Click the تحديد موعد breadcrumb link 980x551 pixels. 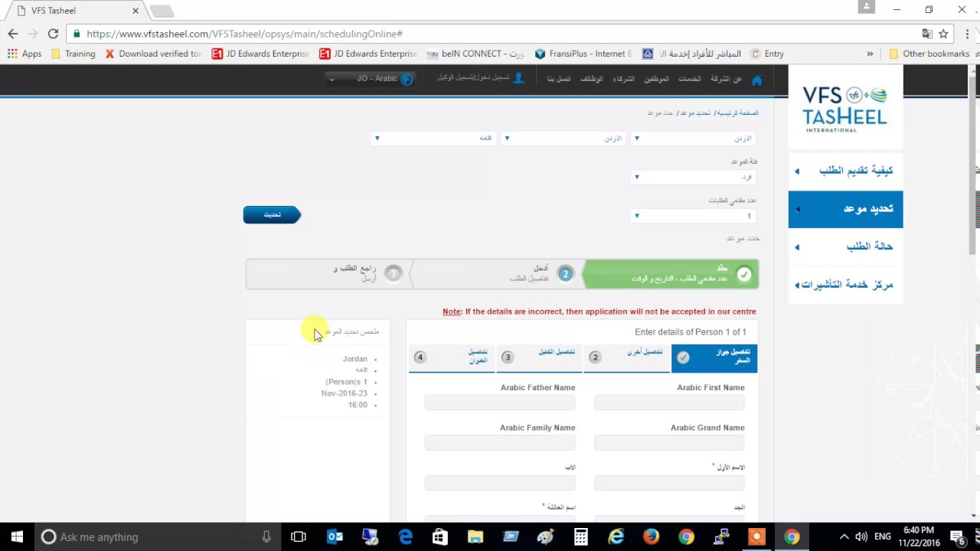(695, 113)
